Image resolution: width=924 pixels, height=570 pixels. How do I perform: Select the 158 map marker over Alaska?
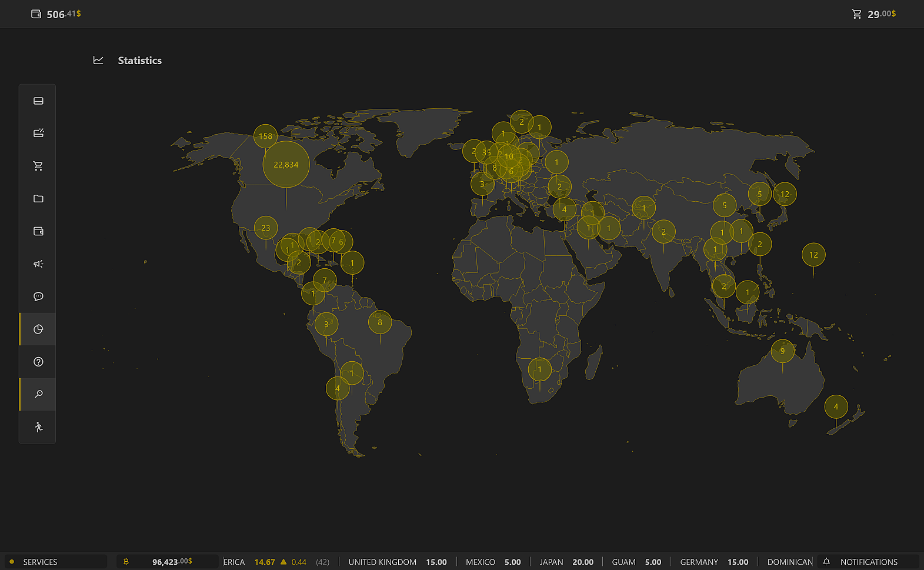point(265,136)
